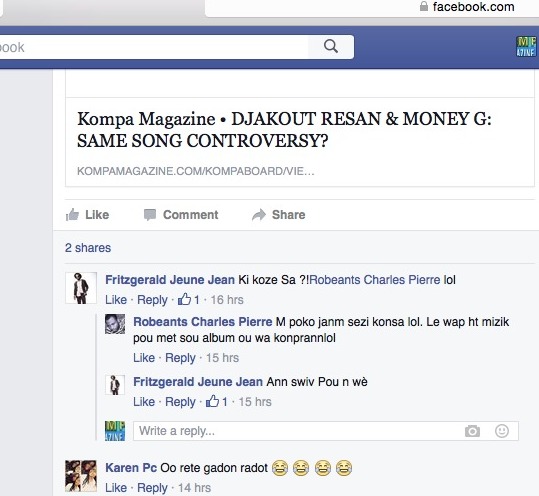539x496 pixels.
Task: Click 'Oo rete gadon radot' comment text
Action: 214,468
